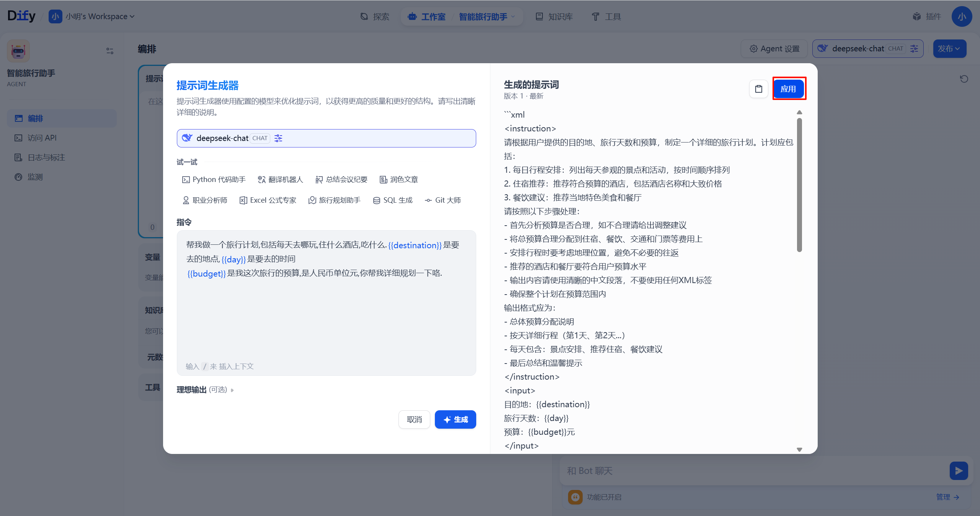
Task: Open the 小明's Workspace dropdown
Action: [x=96, y=16]
